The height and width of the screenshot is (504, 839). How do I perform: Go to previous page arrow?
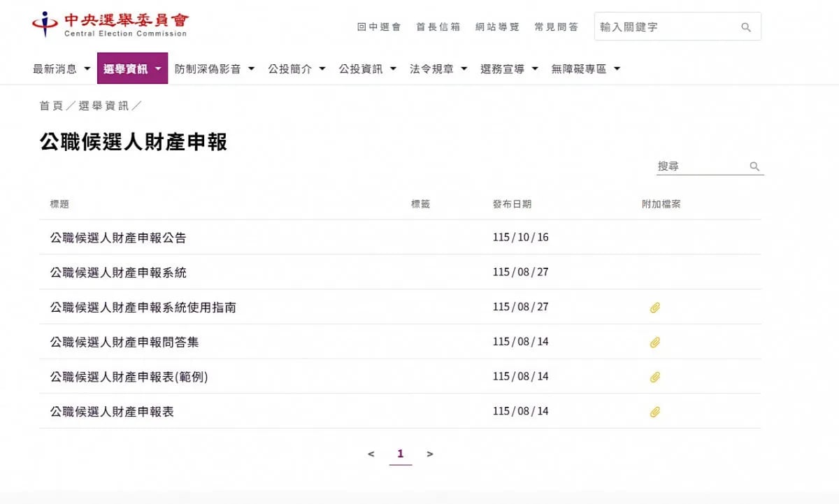pyautogui.click(x=371, y=454)
